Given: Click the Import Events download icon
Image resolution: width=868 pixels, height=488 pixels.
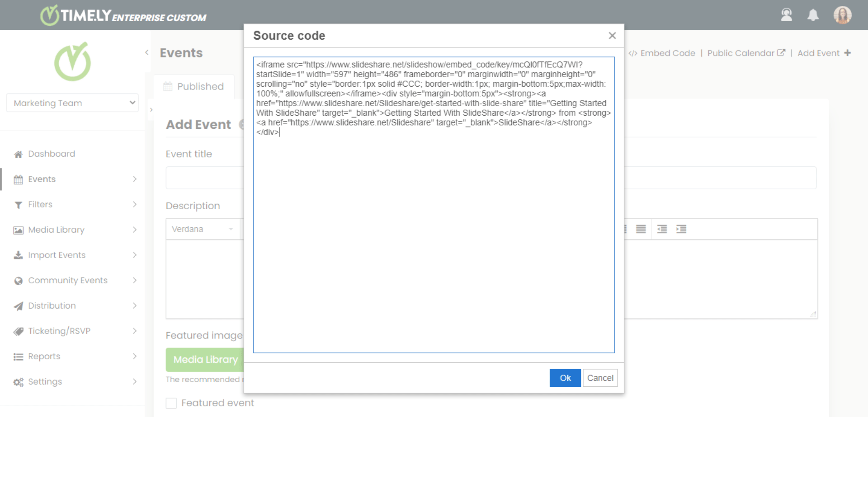Looking at the screenshot, I should tap(18, 255).
